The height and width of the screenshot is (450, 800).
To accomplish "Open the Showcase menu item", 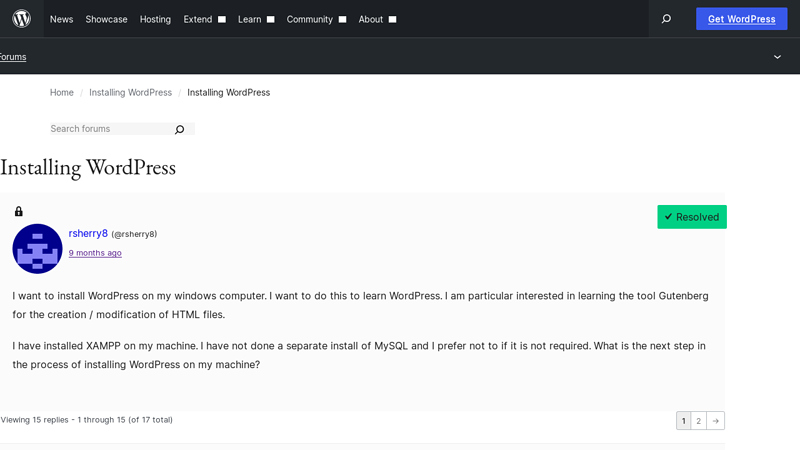I will point(106,19).
